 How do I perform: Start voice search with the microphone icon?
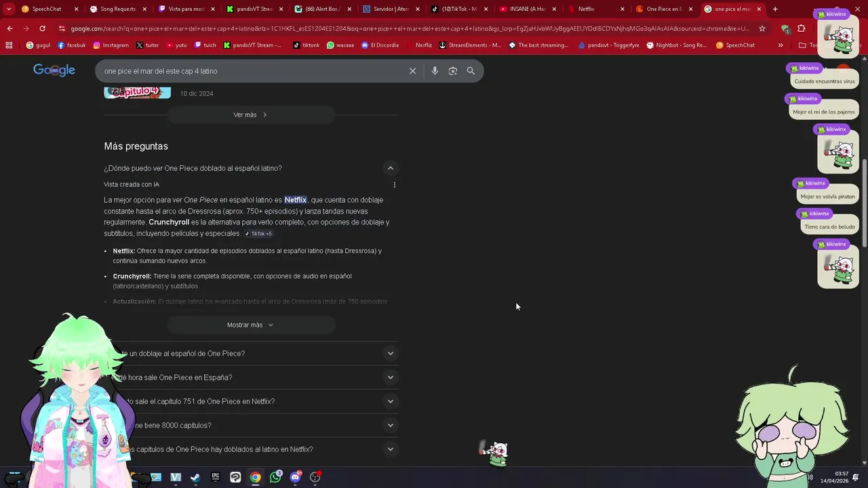click(x=435, y=71)
